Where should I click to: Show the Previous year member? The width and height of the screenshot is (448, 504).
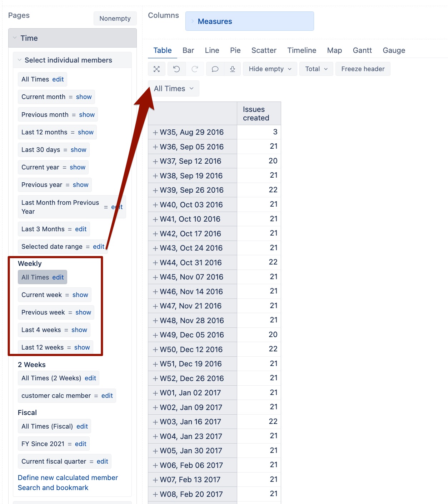[x=81, y=185]
